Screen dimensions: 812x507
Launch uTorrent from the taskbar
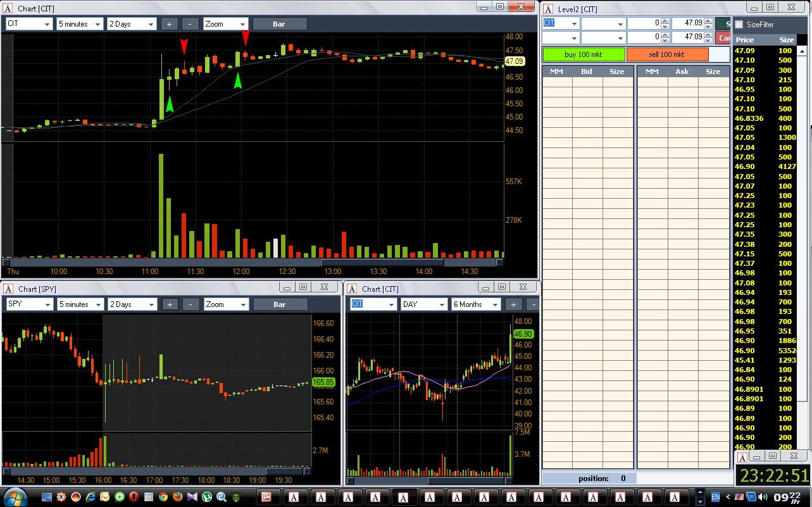pos(207,497)
